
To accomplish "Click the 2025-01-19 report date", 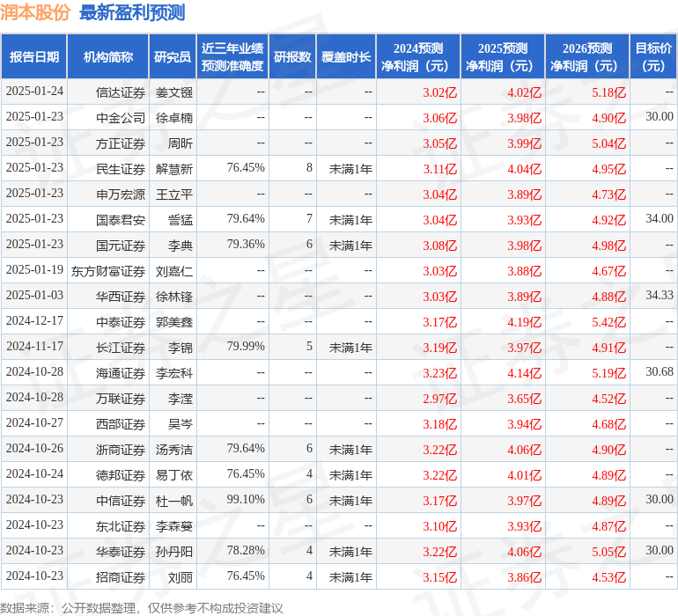I will coord(34,270).
